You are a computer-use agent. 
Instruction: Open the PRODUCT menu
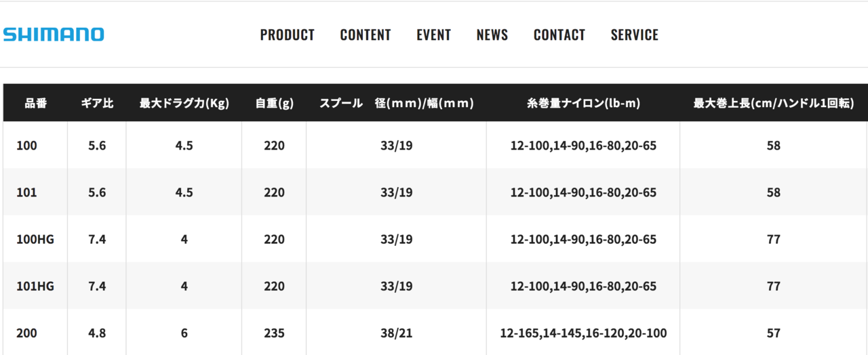point(288,35)
